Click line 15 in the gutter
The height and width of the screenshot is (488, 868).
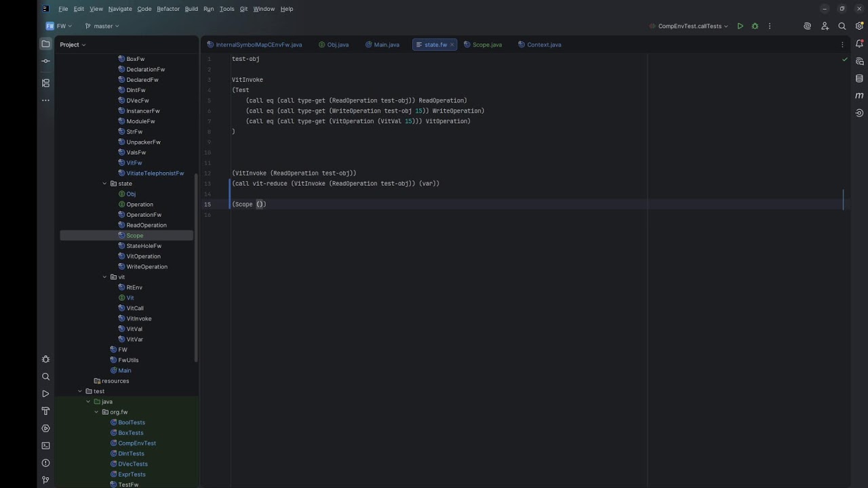click(x=208, y=204)
